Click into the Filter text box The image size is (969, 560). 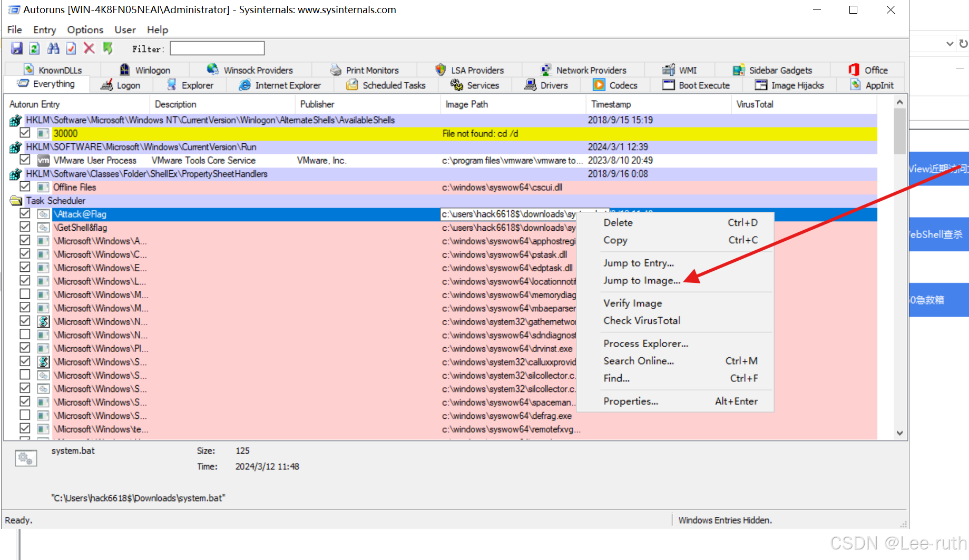pyautogui.click(x=217, y=48)
